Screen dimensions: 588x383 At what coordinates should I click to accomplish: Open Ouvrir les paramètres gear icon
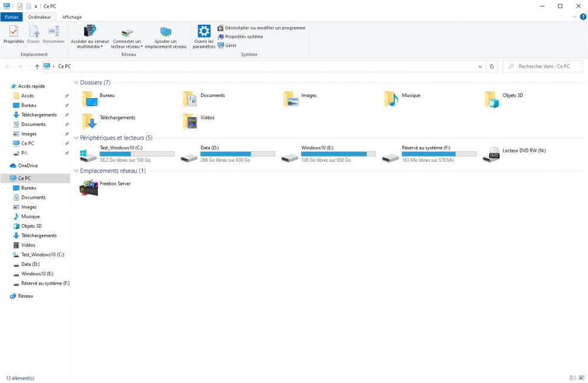[203, 31]
